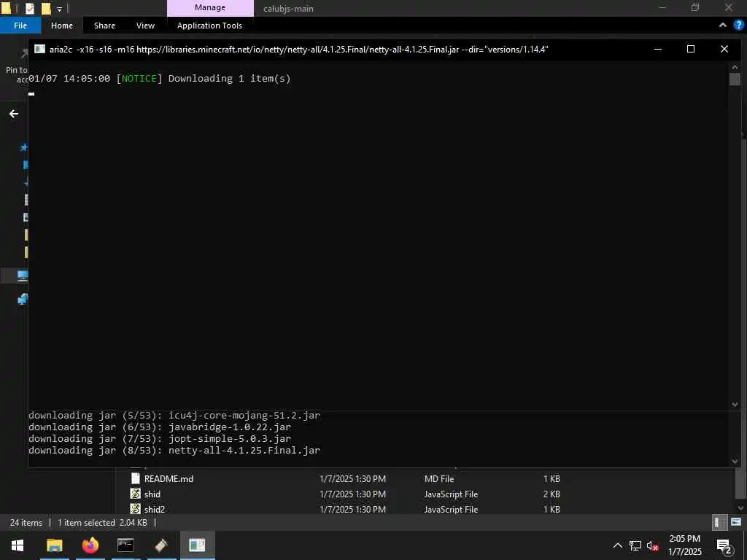Open the network status tray icon

tap(635, 545)
